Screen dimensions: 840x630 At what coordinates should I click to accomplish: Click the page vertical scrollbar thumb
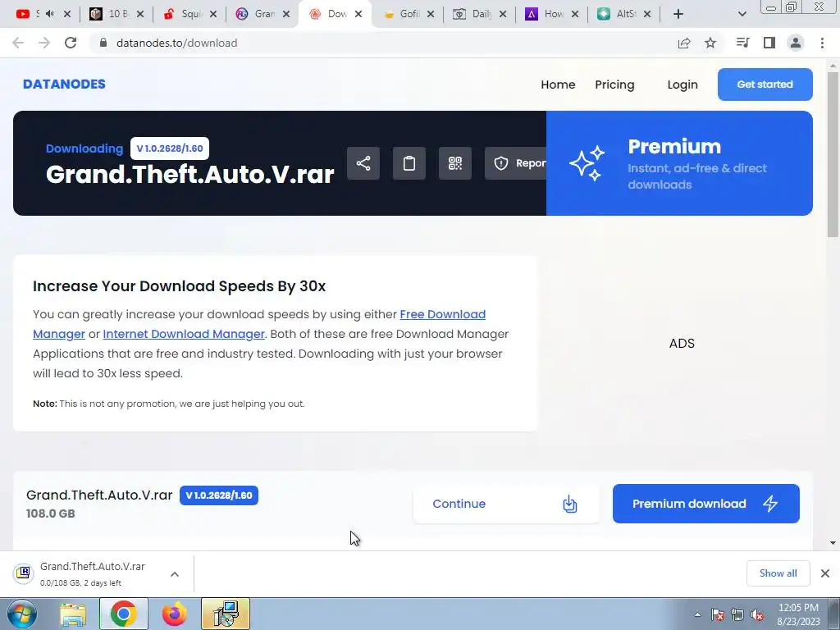pos(833,153)
